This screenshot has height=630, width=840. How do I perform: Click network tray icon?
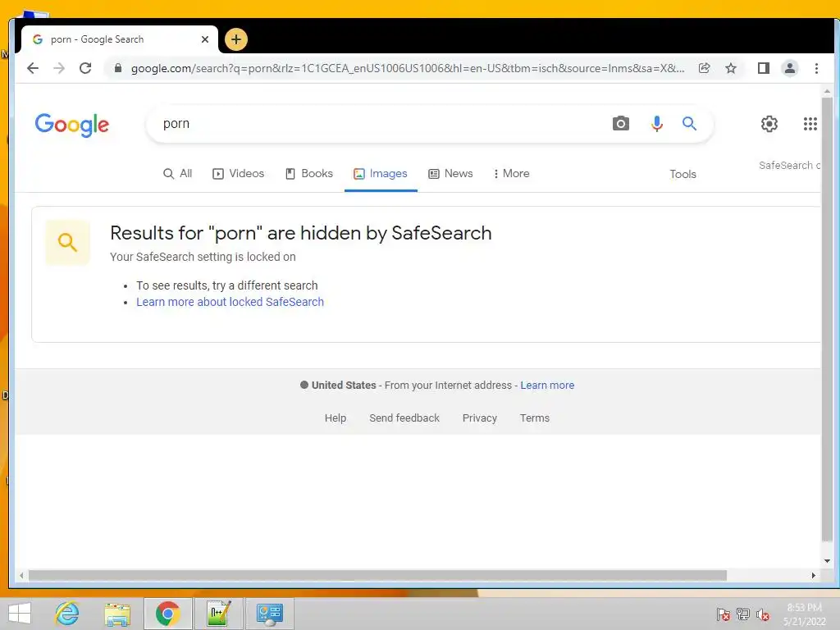click(743, 614)
